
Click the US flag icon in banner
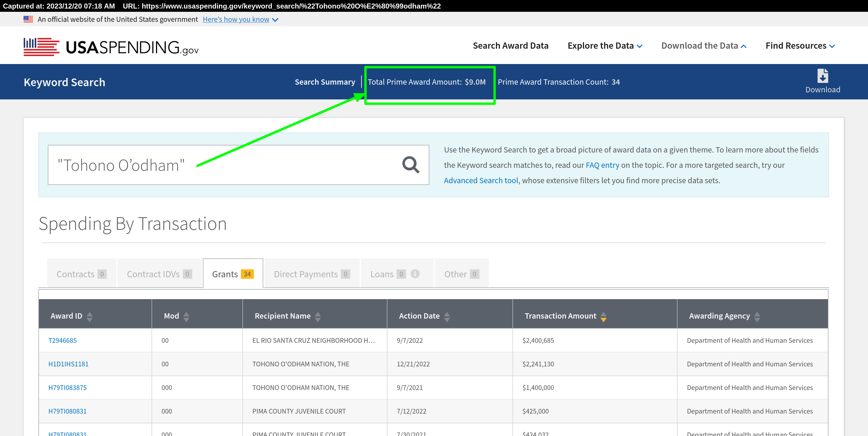tap(28, 19)
